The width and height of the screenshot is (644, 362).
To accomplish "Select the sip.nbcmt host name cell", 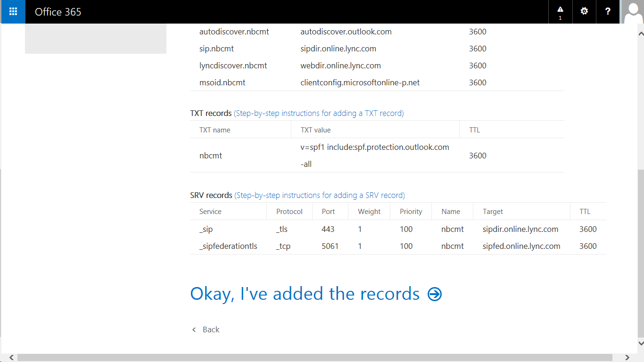I will (x=216, y=49).
